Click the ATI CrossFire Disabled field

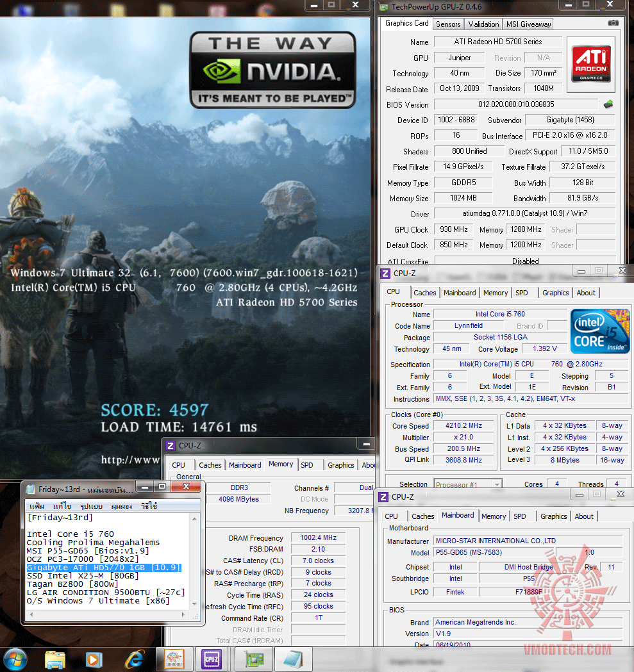(525, 261)
